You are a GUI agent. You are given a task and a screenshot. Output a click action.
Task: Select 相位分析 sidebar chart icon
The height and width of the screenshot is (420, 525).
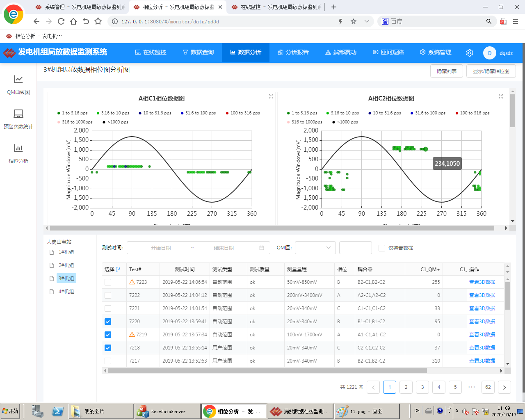(x=18, y=148)
